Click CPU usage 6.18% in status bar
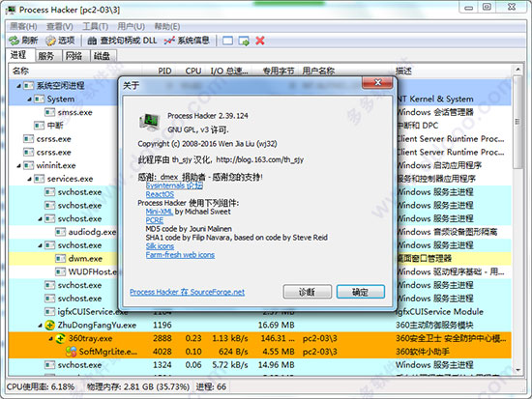This screenshot has width=532, height=399. coord(41,386)
